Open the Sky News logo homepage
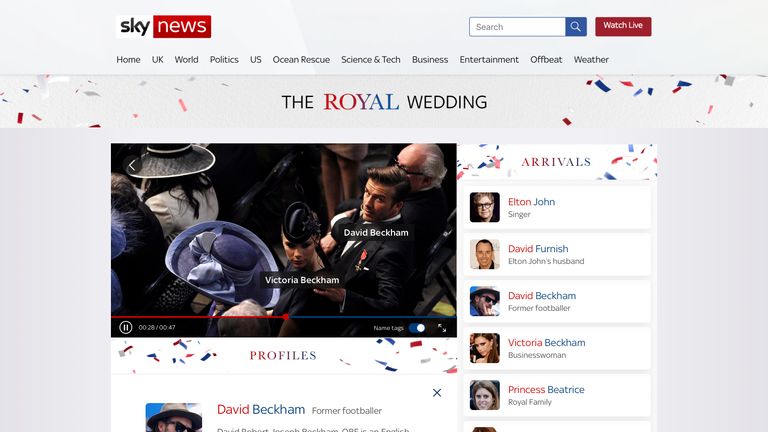768x432 pixels. [x=164, y=26]
